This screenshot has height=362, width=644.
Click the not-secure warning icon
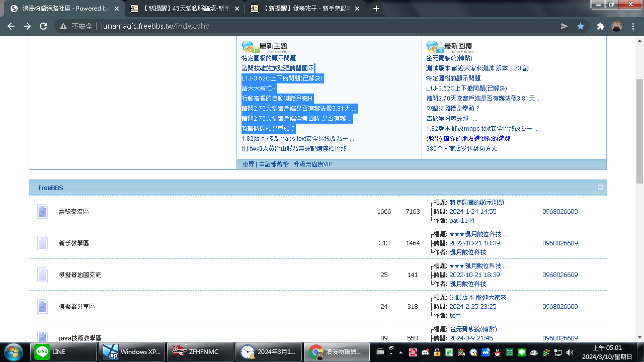point(63,26)
